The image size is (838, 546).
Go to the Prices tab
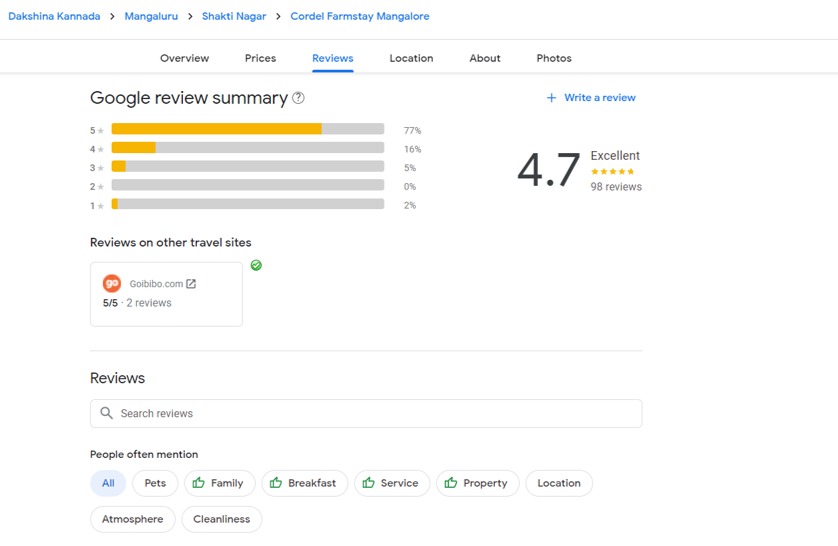(260, 58)
